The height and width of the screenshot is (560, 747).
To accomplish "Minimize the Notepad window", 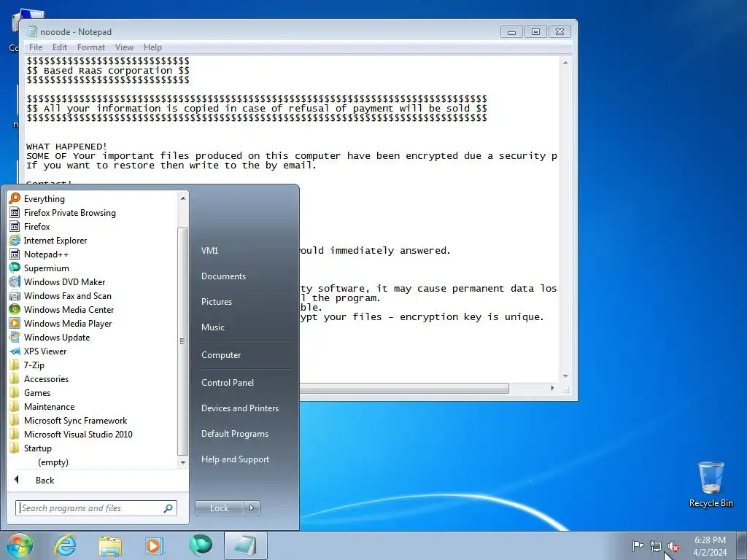I will pos(511,32).
